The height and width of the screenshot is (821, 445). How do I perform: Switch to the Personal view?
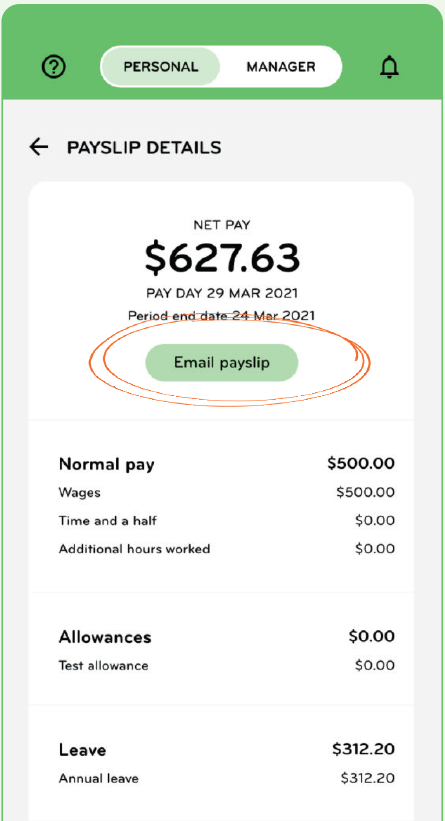pos(161,67)
